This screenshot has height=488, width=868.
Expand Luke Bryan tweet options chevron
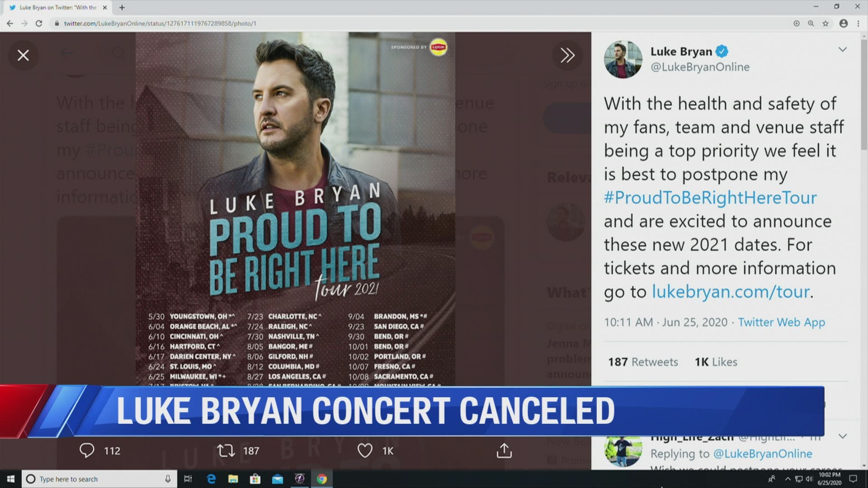[843, 50]
